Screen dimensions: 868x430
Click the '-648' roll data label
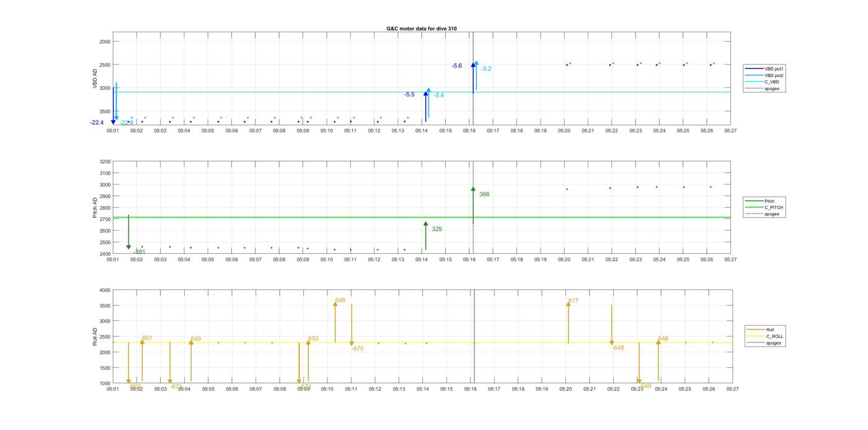(x=618, y=347)
